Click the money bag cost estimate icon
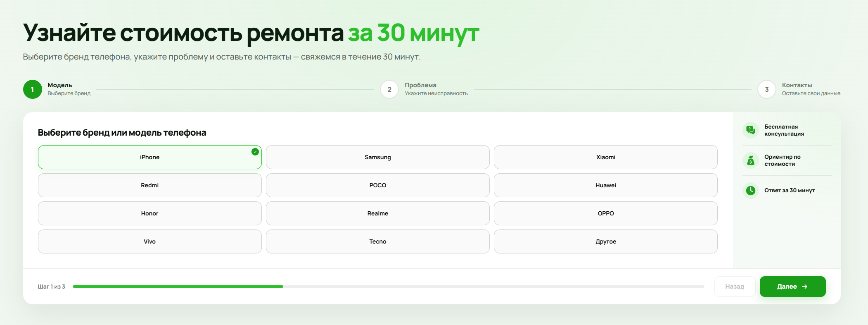Viewport: 868px width, 325px height. (751, 160)
